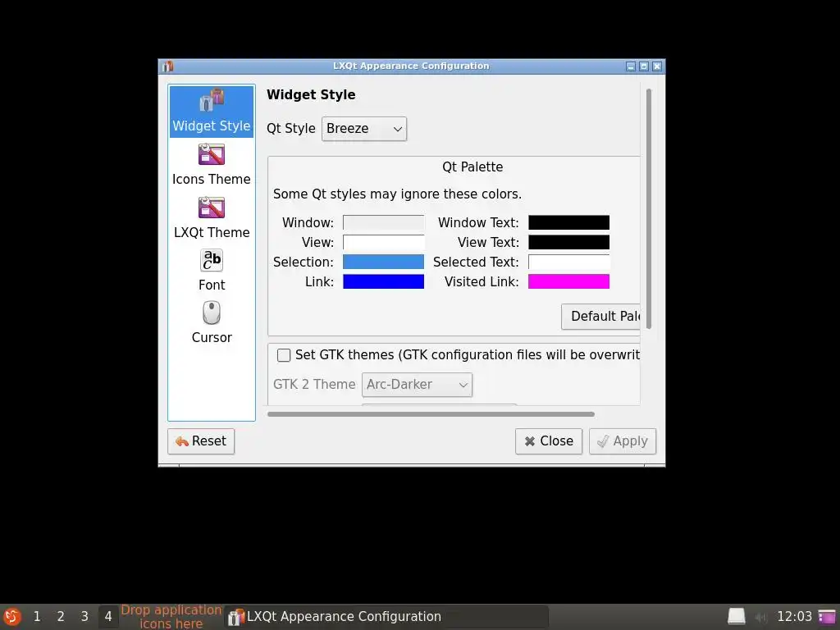Image resolution: width=840 pixels, height=630 pixels.
Task: Click the Apply button
Action: (622, 441)
